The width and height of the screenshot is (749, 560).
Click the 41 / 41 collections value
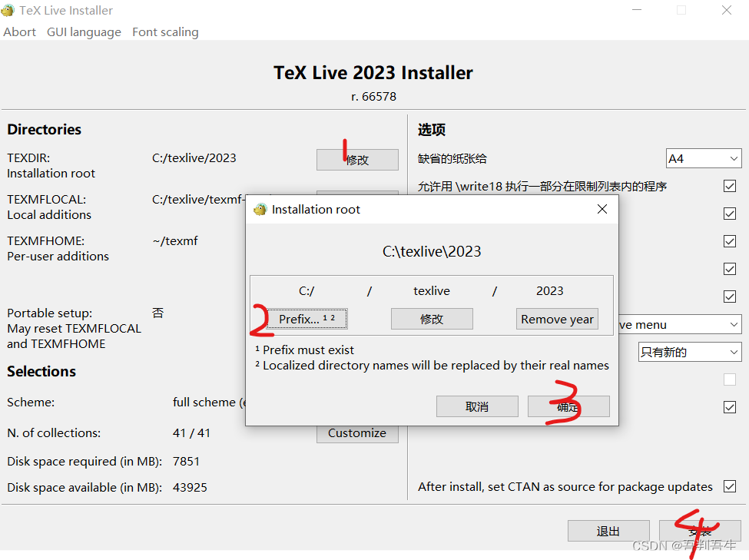point(191,433)
